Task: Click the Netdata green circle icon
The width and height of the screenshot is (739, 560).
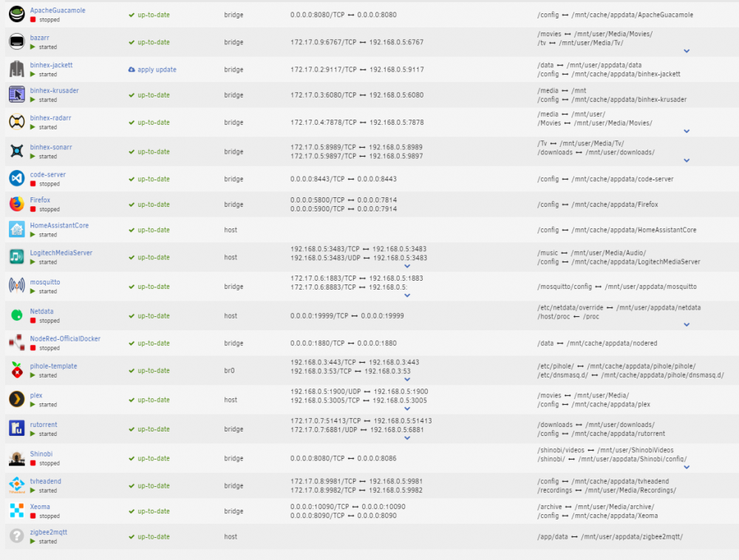Action: (16, 315)
